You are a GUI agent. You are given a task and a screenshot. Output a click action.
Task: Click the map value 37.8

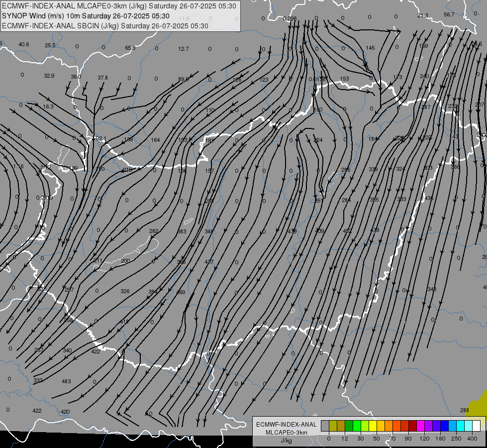coord(102,78)
